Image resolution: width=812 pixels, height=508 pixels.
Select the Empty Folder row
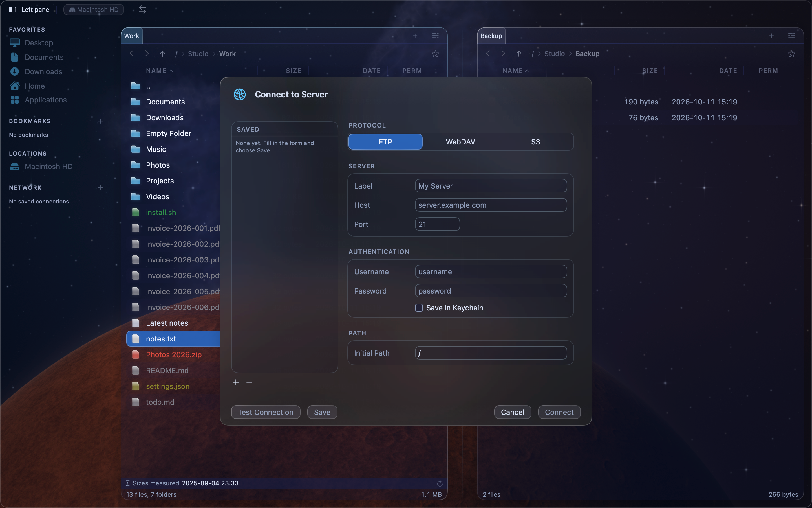(x=173, y=133)
